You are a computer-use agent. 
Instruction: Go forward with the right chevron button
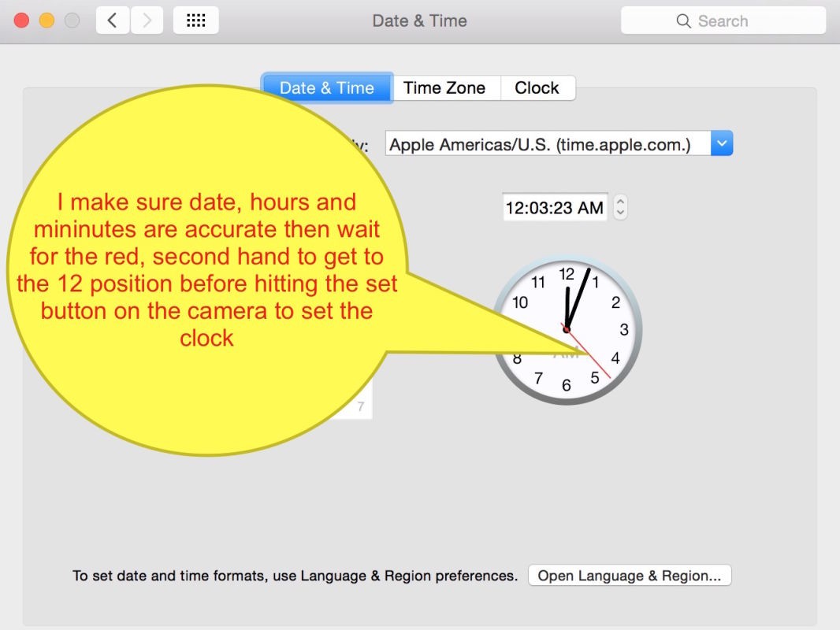click(147, 20)
